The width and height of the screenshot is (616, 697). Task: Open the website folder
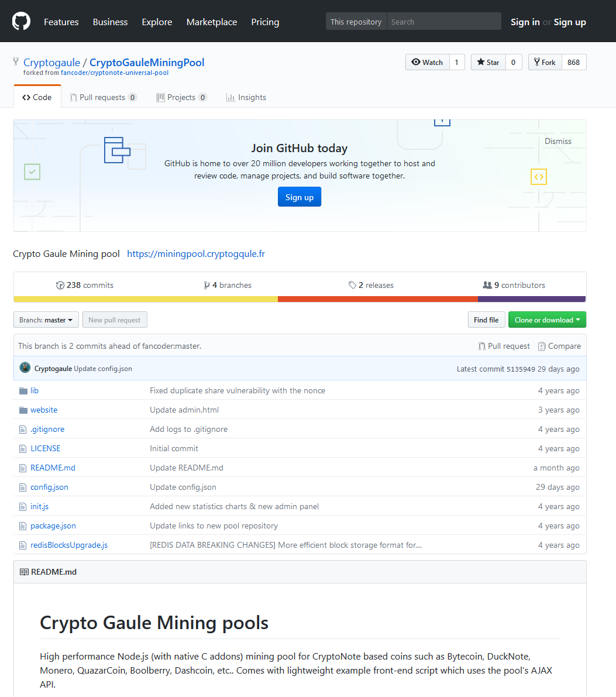(x=43, y=410)
